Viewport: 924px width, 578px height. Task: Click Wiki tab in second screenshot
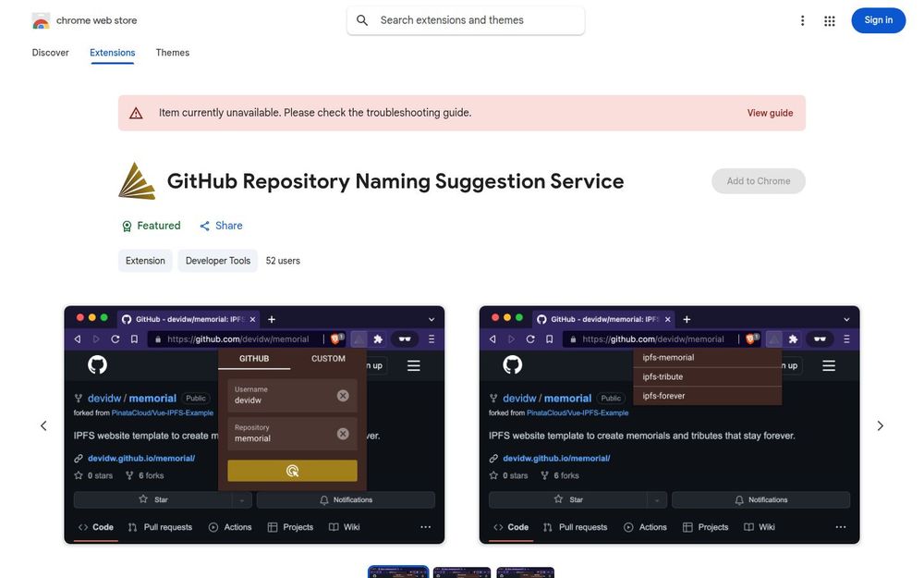[759, 527]
